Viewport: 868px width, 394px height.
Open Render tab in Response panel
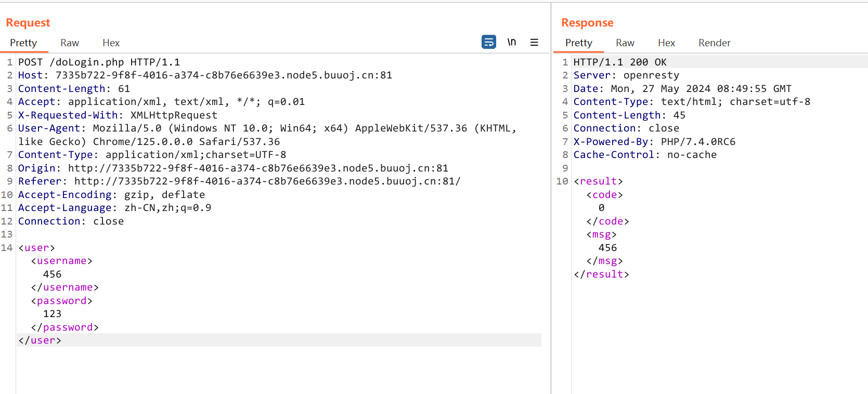(715, 43)
